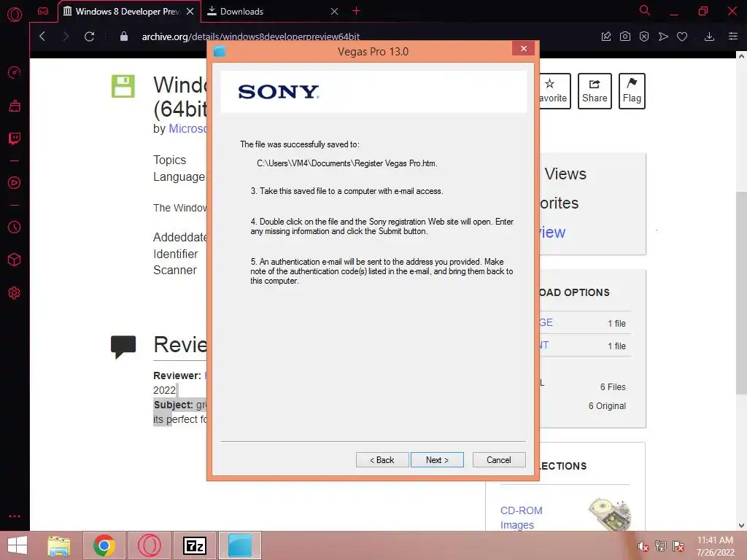
Task: Click the send/flow arrow icon
Action: pos(663,36)
